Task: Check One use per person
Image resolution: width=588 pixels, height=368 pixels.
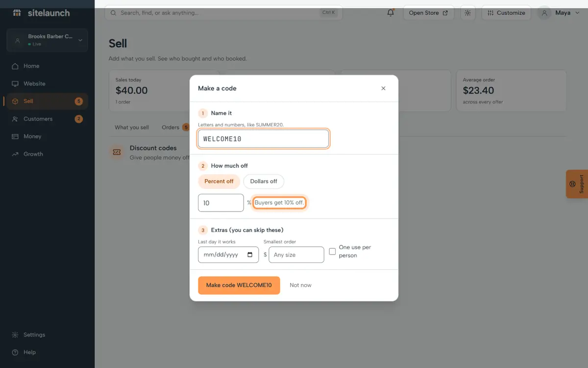Action: pyautogui.click(x=332, y=251)
